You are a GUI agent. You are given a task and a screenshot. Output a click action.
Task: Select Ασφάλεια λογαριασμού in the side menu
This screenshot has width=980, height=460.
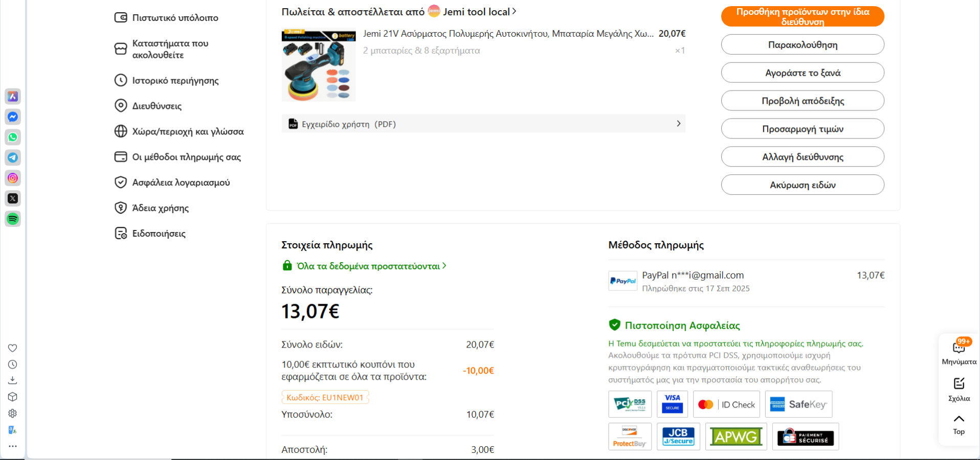(x=181, y=182)
